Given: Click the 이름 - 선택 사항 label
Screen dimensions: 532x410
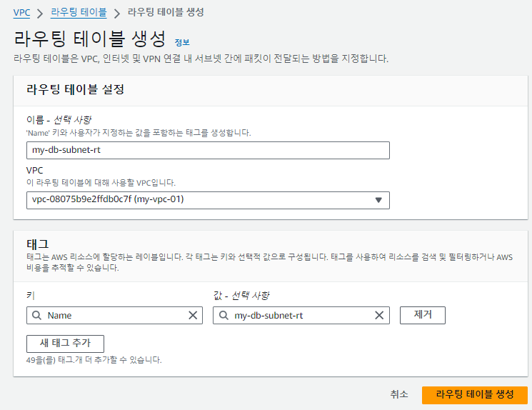Looking at the screenshot, I should click(x=59, y=120).
